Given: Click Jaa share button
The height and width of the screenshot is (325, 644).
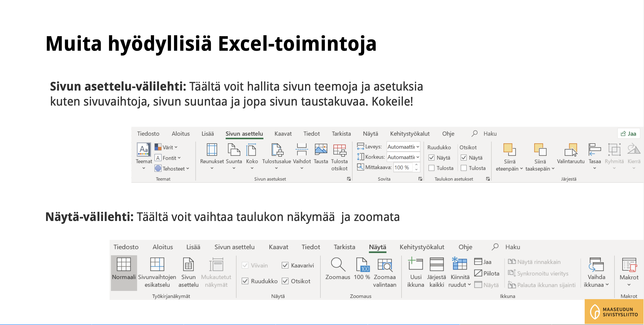Looking at the screenshot, I should pos(629,134).
